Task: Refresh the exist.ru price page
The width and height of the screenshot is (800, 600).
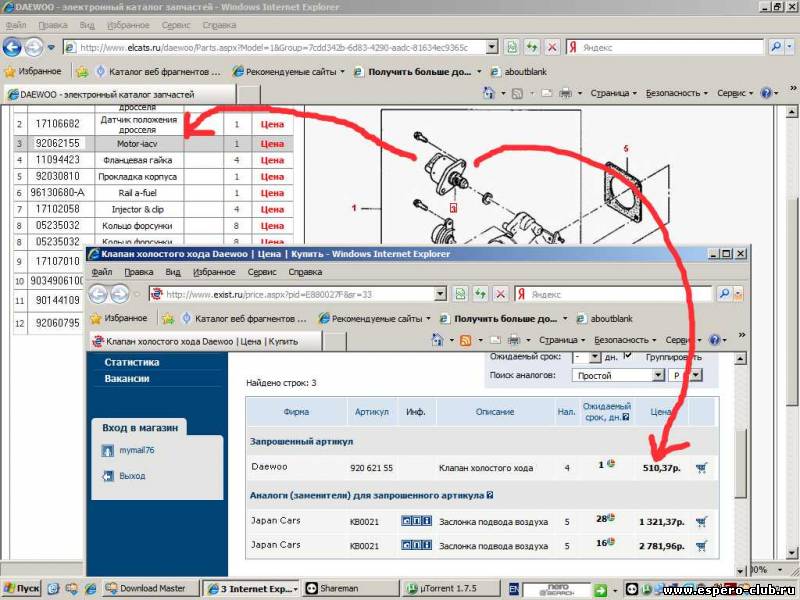Action: pos(480,294)
